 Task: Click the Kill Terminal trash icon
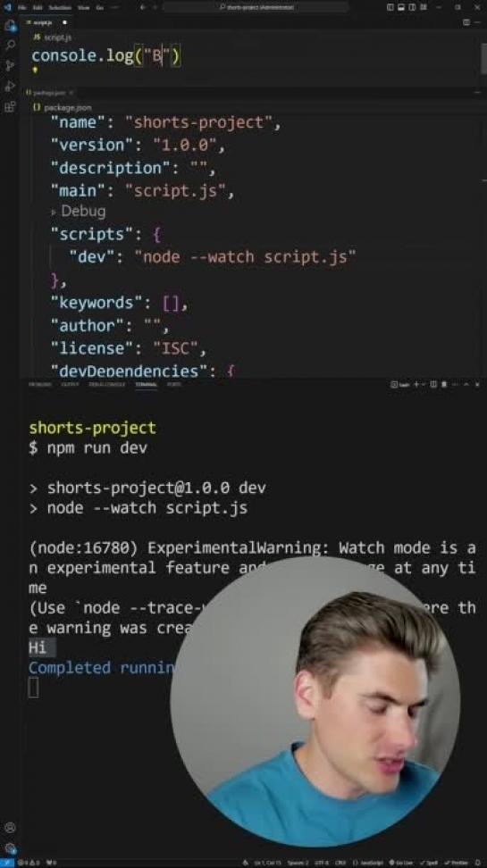[444, 384]
